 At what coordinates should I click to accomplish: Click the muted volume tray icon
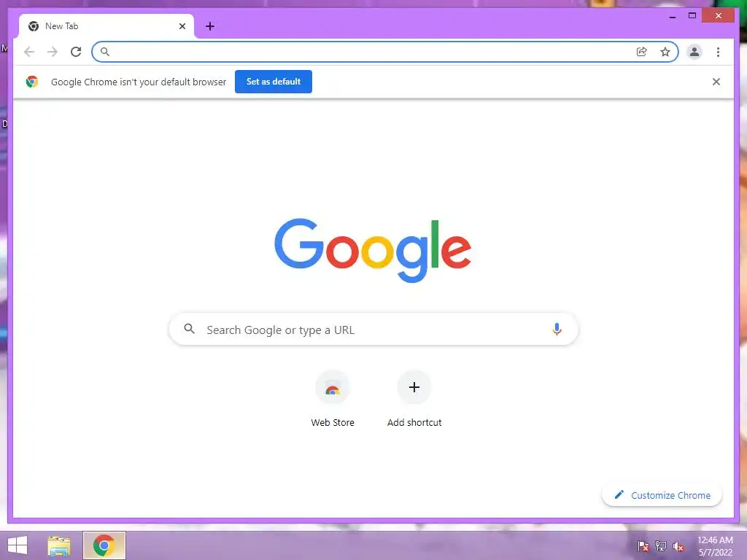click(x=678, y=546)
